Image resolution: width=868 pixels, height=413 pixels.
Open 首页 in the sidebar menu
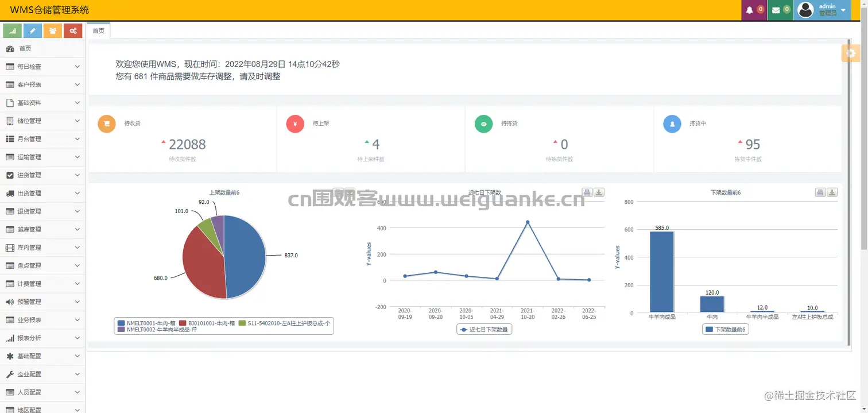[43, 49]
